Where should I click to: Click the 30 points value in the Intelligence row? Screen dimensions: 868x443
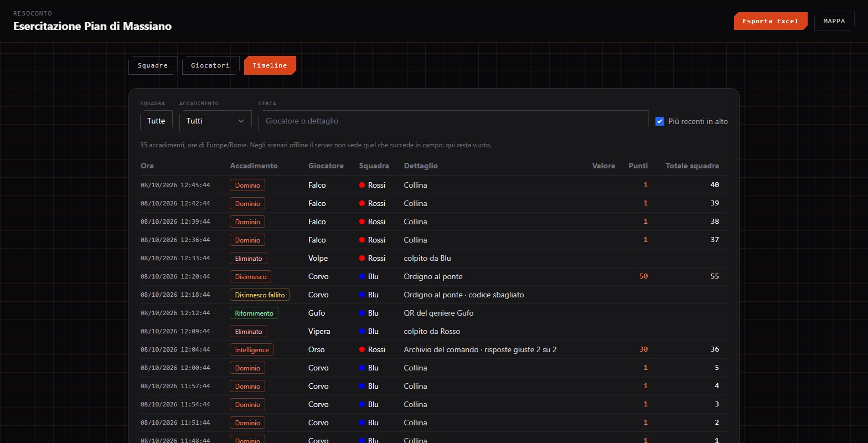coord(643,349)
